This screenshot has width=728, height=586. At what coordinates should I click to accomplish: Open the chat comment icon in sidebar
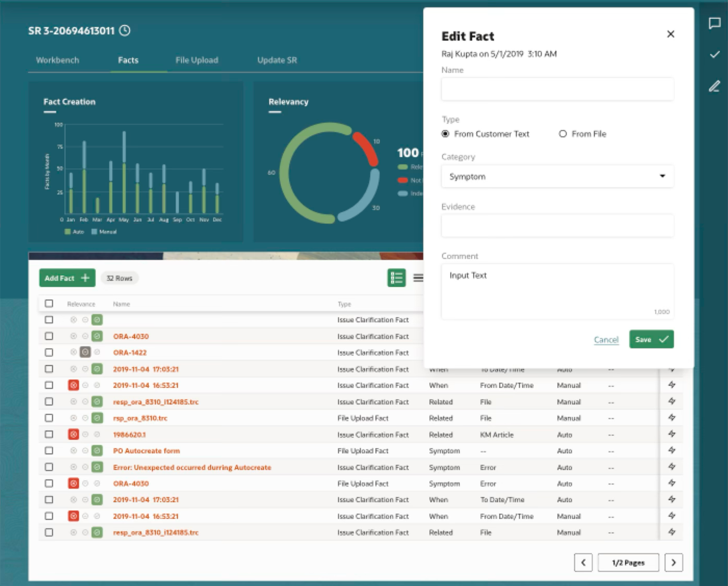715,23
